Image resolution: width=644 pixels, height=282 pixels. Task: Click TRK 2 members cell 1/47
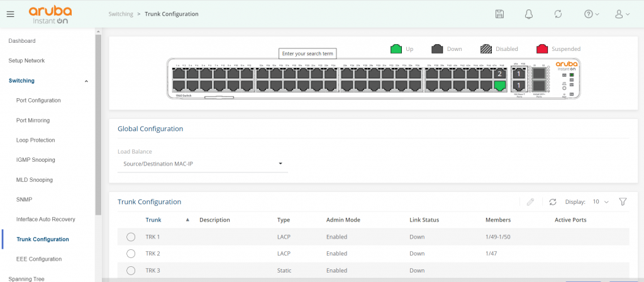pos(491,254)
